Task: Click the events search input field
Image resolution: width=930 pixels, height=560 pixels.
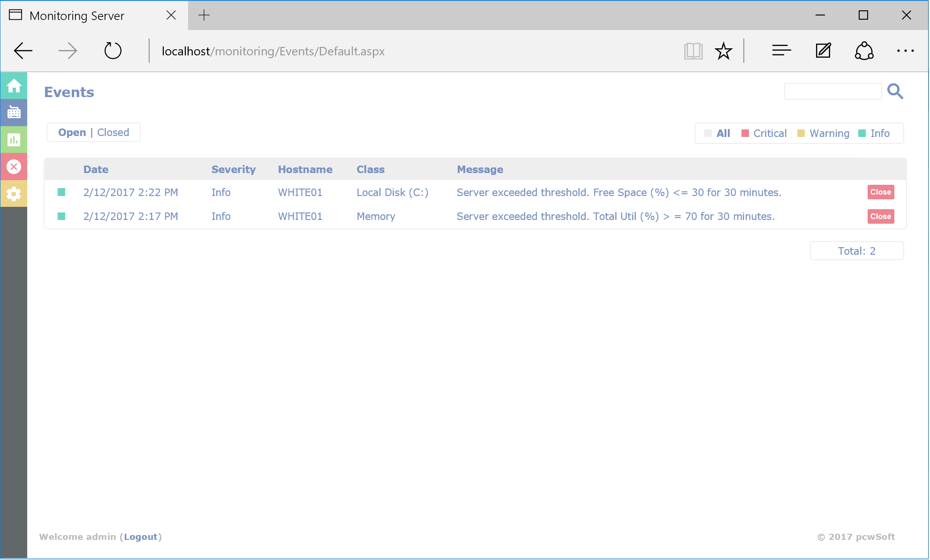Action: click(832, 91)
